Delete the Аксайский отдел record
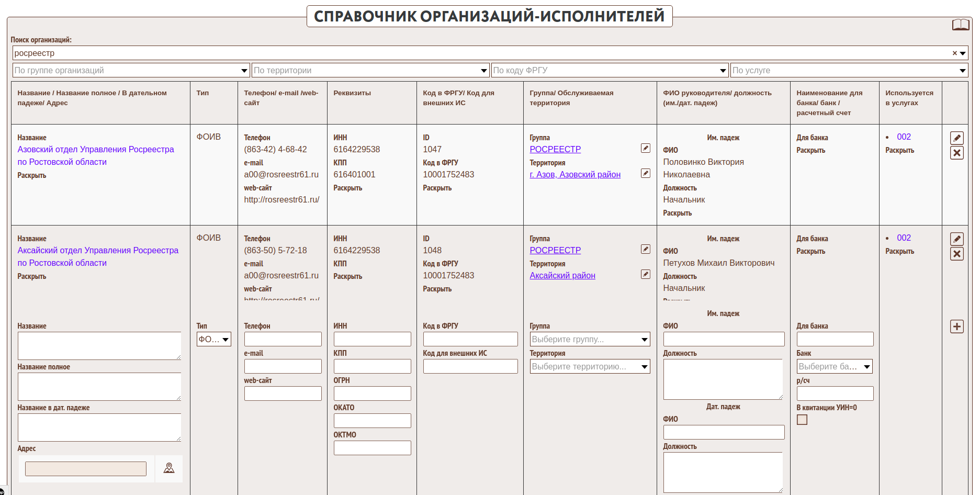This screenshot has height=495, width=980. pyautogui.click(x=956, y=254)
